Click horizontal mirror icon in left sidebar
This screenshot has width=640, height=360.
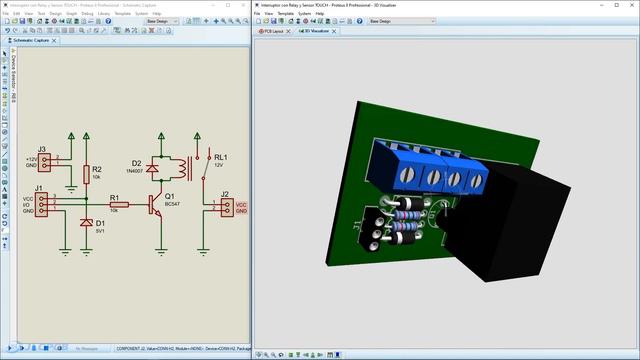[x=4, y=238]
